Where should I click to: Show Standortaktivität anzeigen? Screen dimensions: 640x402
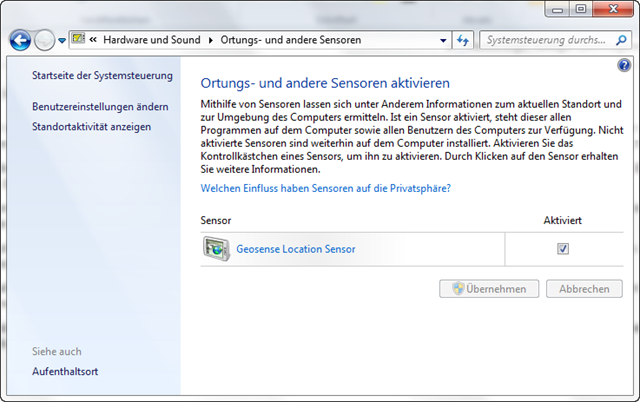pos(91,127)
